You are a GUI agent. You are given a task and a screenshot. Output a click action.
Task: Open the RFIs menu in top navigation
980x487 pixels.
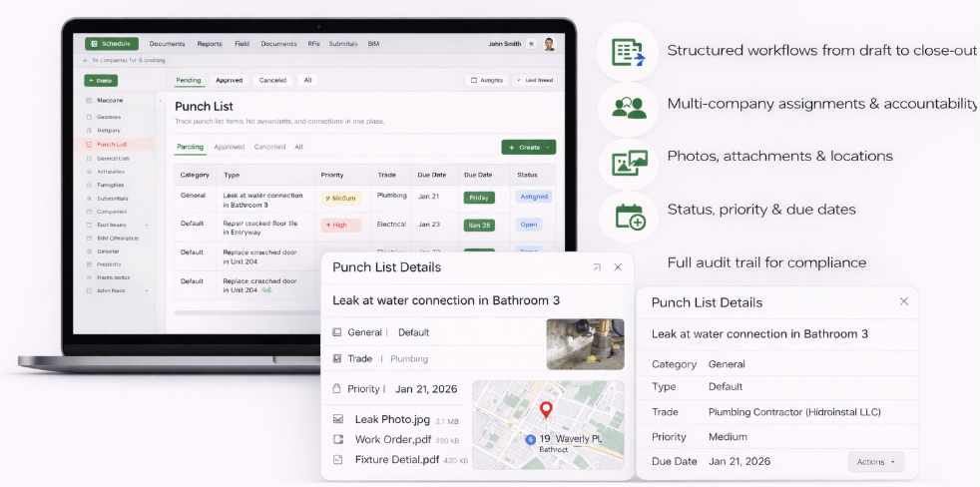(313, 44)
